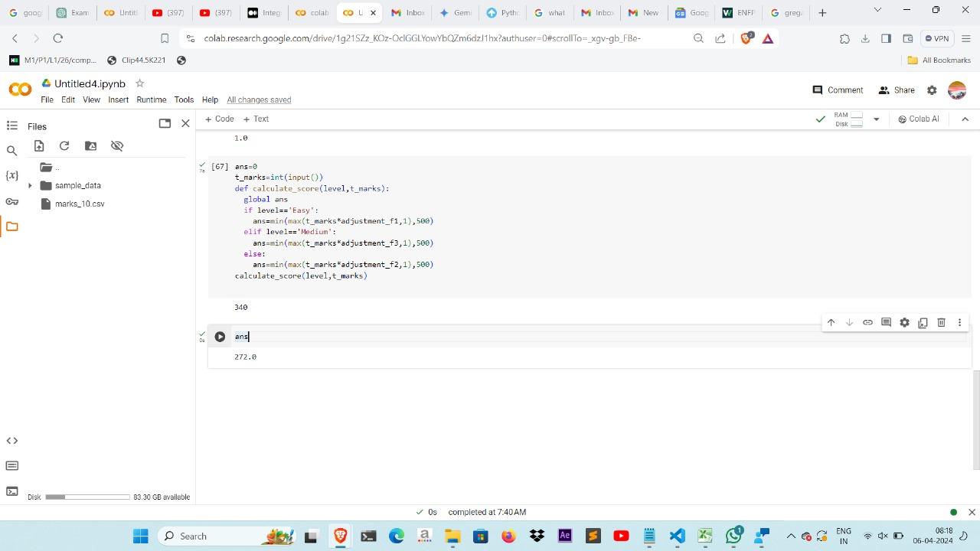Toggle show hidden files eye icon
Viewport: 980px width, 551px height.
pyautogui.click(x=117, y=145)
